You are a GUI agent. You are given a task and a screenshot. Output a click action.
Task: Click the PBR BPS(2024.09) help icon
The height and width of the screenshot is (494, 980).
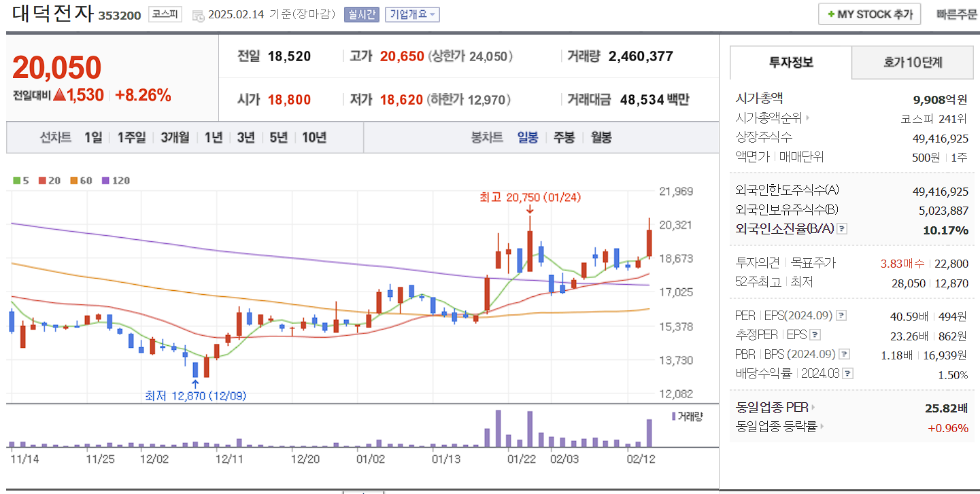(x=846, y=353)
